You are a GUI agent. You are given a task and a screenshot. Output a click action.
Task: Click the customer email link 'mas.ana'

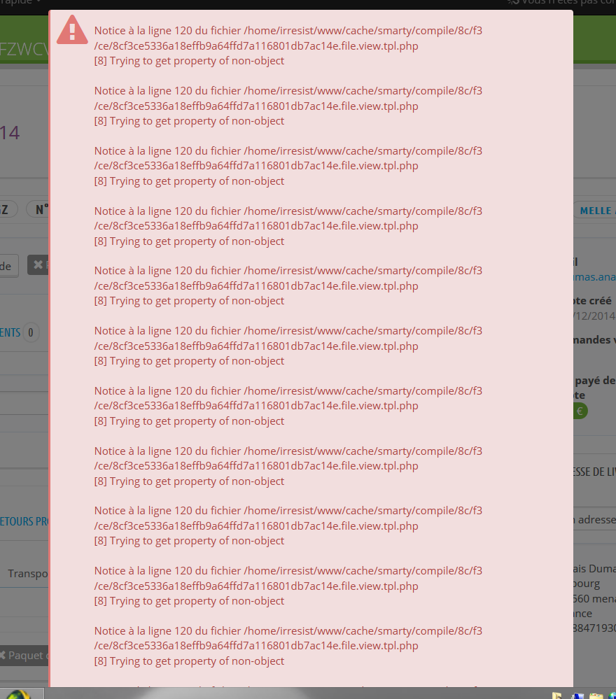point(594,277)
